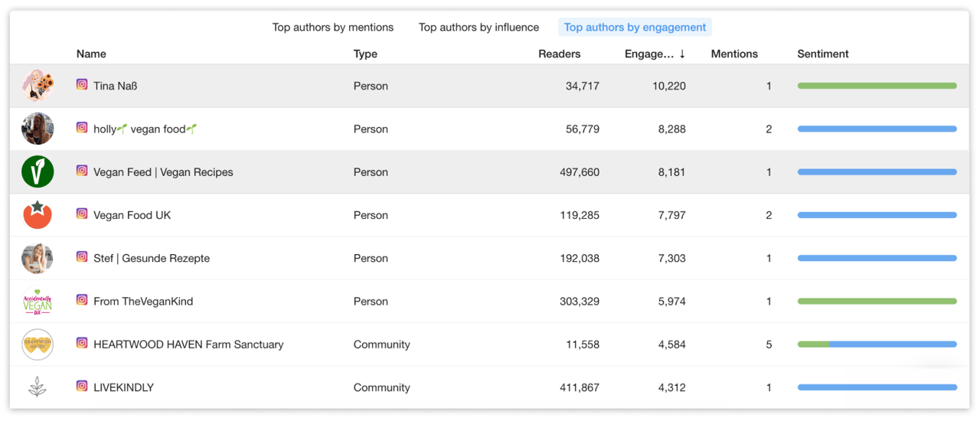The image size is (980, 421).
Task: Click the Engagement column sort arrow
Action: click(682, 54)
